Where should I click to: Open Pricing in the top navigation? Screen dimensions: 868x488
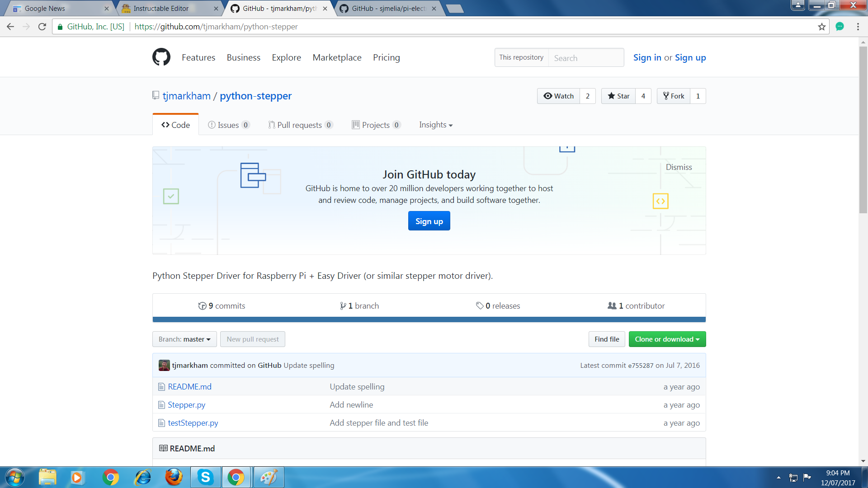pos(386,57)
